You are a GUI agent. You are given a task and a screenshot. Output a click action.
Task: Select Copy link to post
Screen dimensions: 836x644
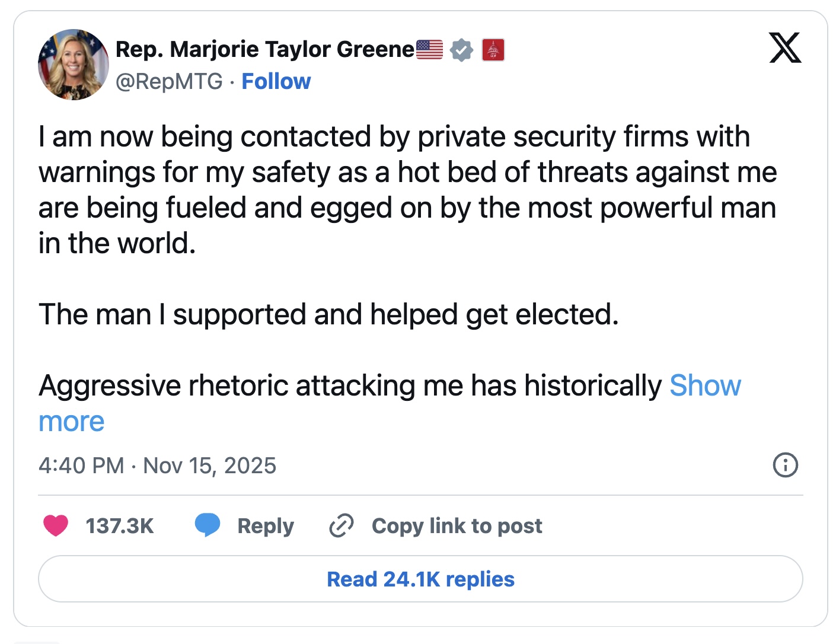coord(457,526)
